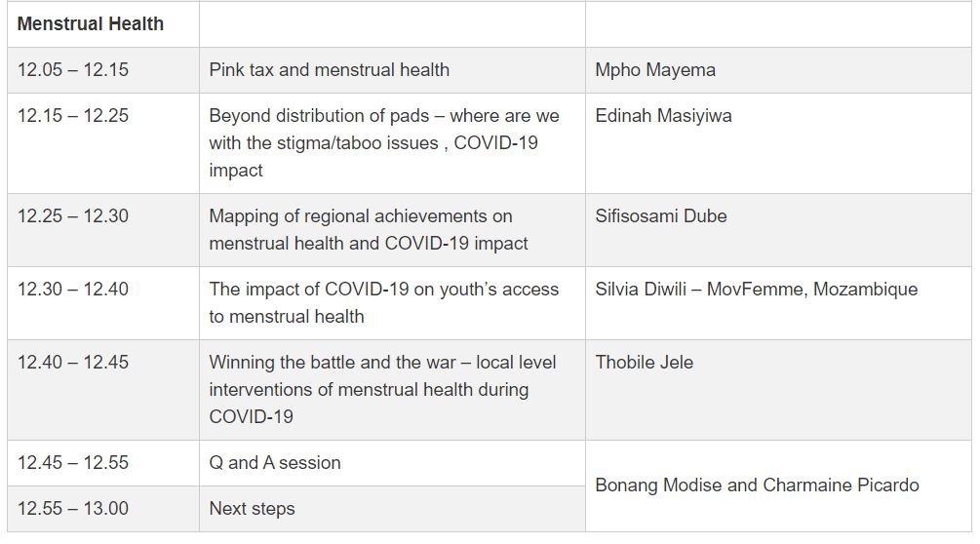Viewport: 980px width, 544px height.
Task: Select the 12.05 – 12.15 time cell
Action: click(73, 70)
